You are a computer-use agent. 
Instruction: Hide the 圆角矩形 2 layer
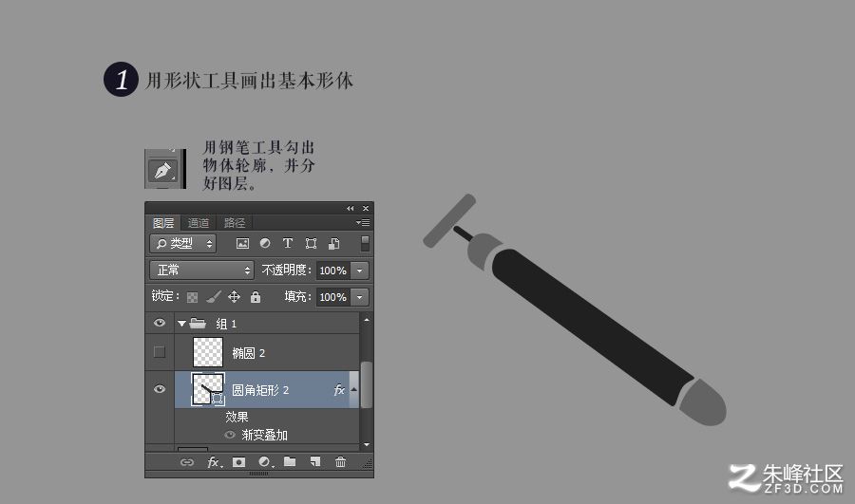pos(160,389)
